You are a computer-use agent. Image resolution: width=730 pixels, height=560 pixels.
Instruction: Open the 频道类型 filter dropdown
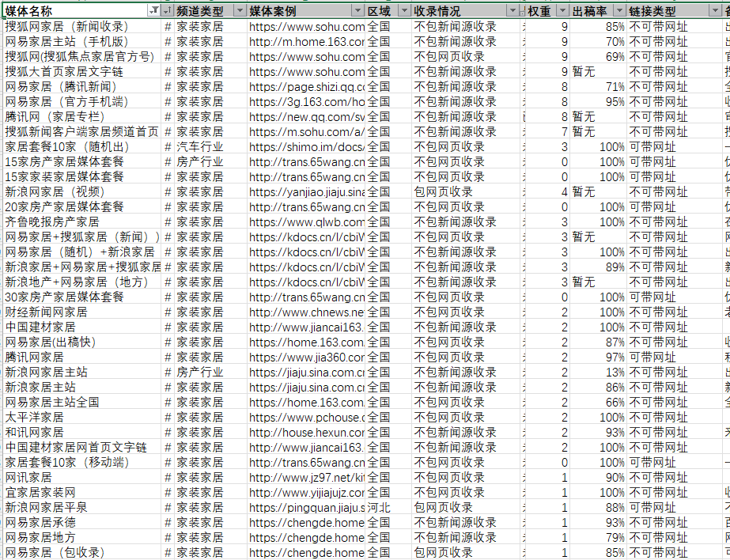coord(238,11)
